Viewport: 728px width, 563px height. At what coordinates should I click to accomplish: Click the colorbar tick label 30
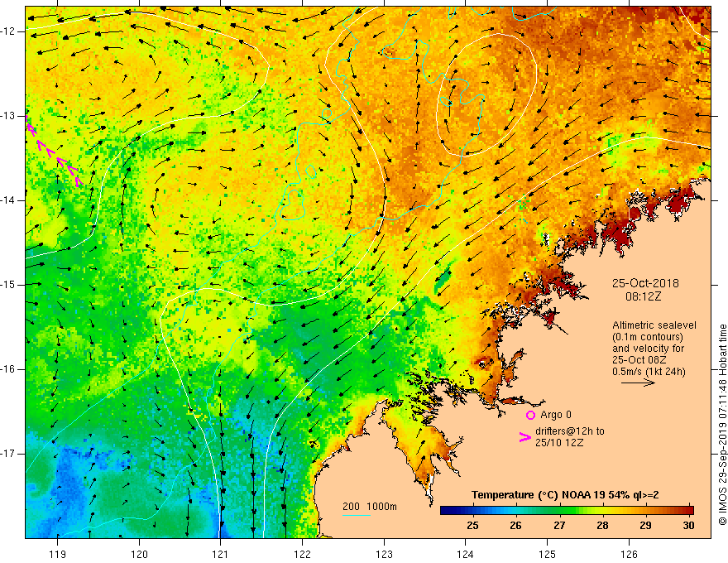(688, 526)
